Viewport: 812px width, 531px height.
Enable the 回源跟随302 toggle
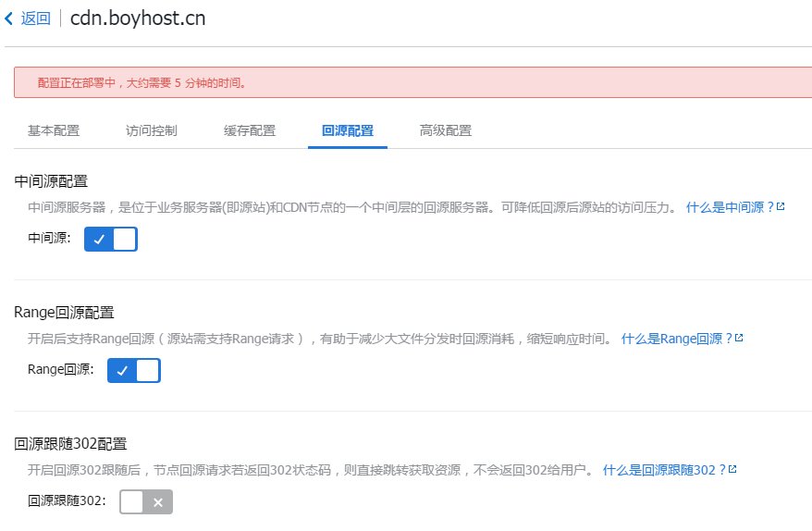(x=146, y=501)
